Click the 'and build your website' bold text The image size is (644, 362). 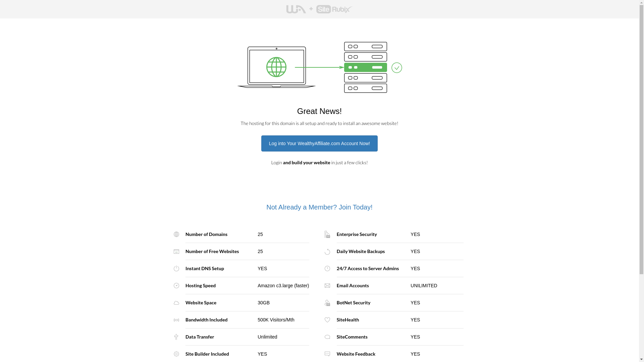(307, 163)
